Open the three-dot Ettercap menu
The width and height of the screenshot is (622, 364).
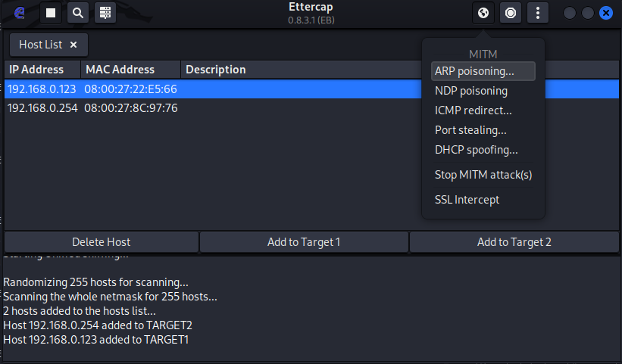coord(538,13)
